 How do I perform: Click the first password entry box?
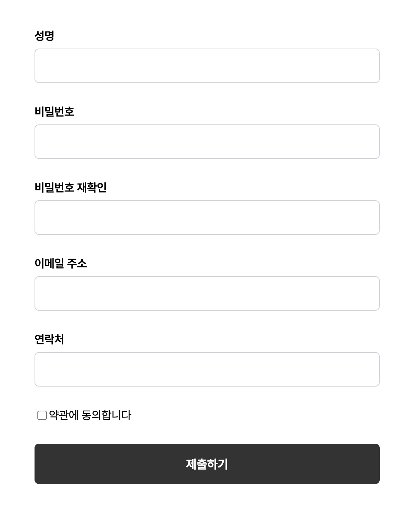tap(207, 142)
